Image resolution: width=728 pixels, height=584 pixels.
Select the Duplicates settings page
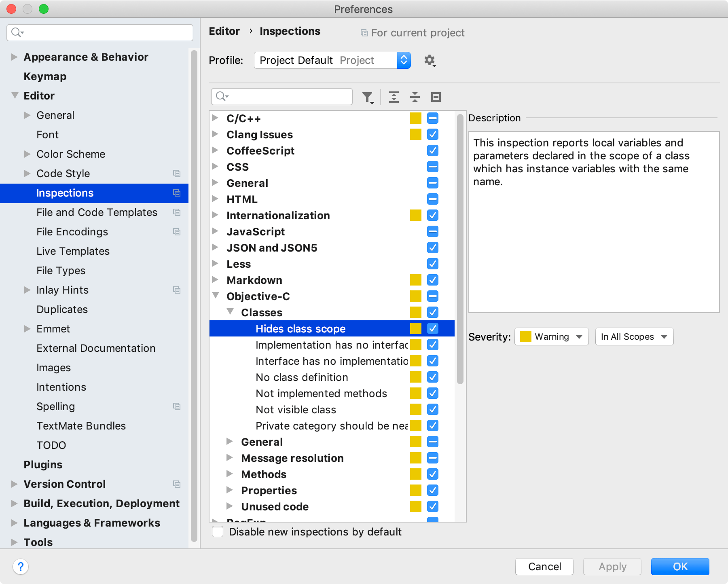tap(62, 309)
